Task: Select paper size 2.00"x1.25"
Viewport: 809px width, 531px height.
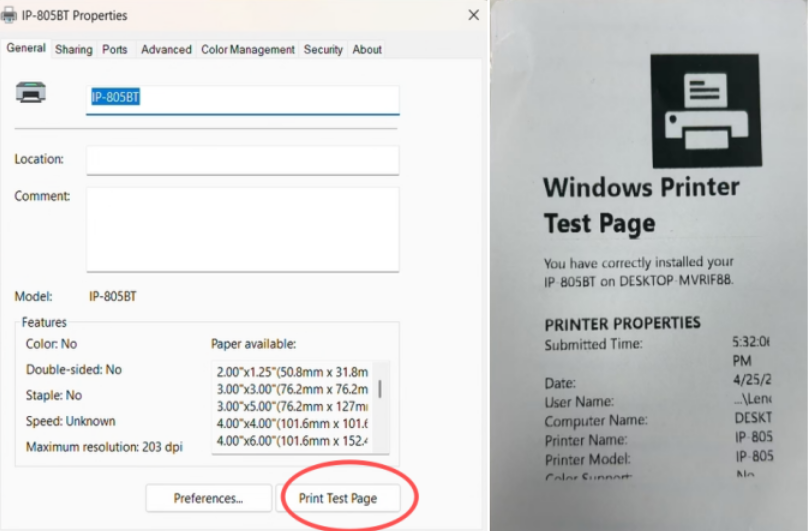Action: point(293,372)
